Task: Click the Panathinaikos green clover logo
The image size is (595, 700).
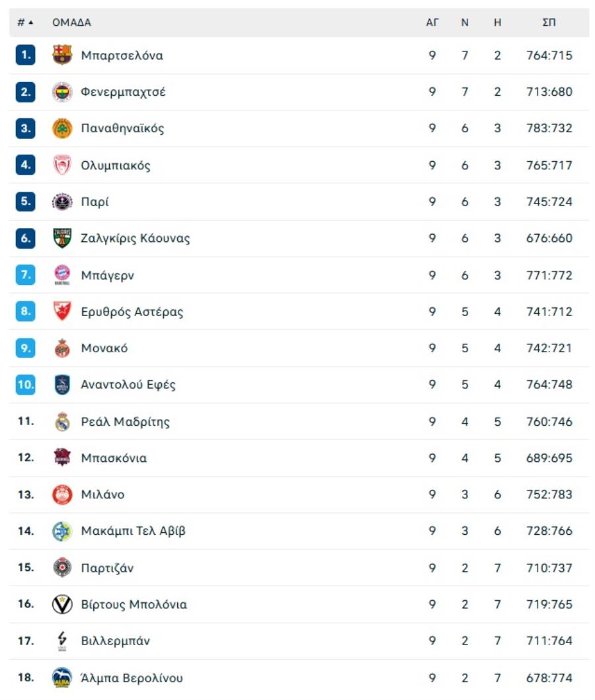Action: pyautogui.click(x=62, y=129)
